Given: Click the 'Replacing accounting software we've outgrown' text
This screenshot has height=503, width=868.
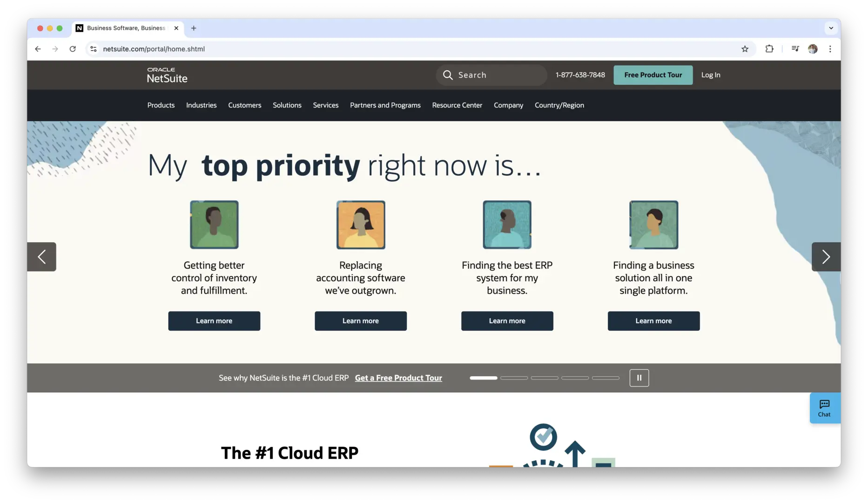Looking at the screenshot, I should click(361, 278).
